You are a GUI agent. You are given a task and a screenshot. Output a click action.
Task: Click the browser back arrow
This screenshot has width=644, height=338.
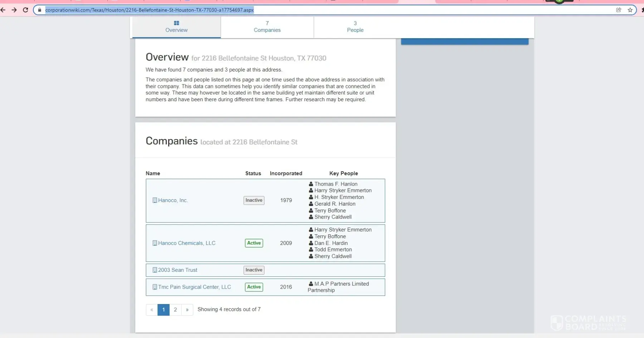coord(3,10)
